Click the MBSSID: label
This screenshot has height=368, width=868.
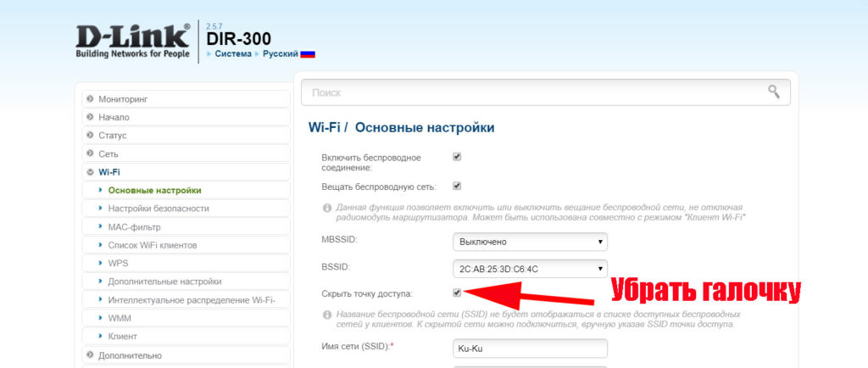pos(339,242)
